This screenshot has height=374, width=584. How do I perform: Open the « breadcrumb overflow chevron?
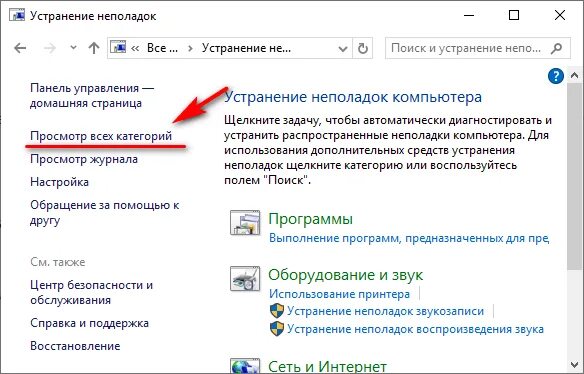[136, 48]
